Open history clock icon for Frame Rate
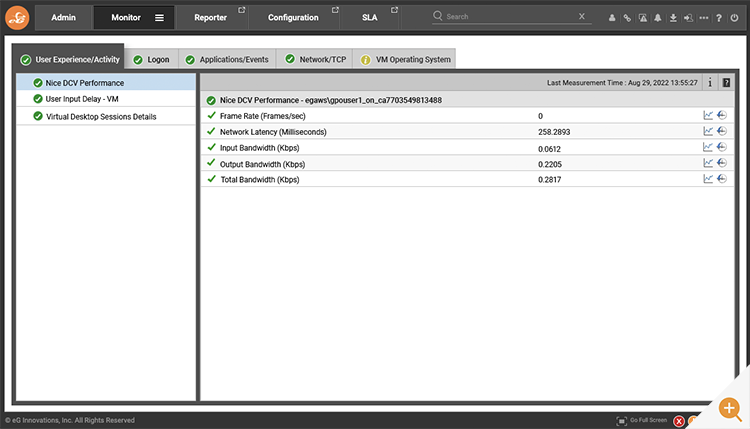Viewport: 750px width, 429px height. 722,115
